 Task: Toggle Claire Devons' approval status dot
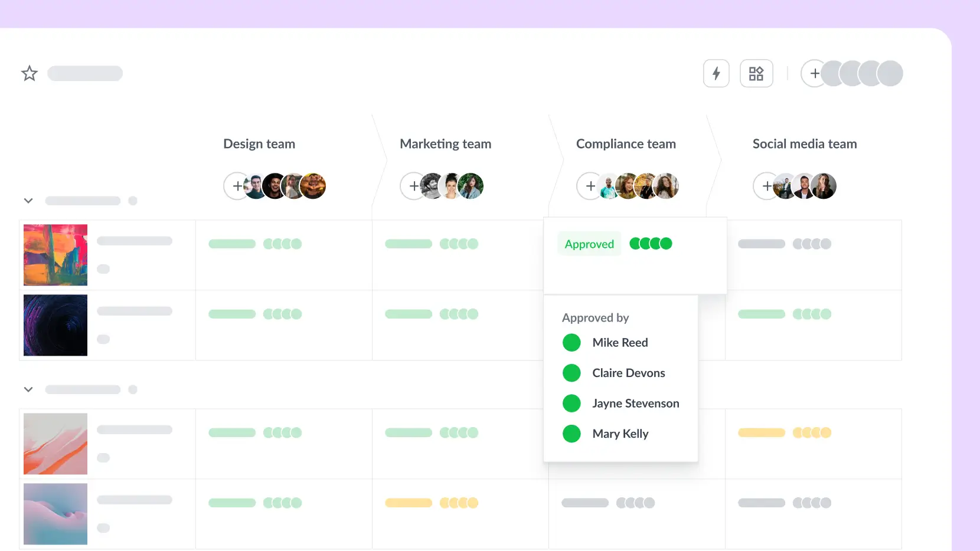571,373
